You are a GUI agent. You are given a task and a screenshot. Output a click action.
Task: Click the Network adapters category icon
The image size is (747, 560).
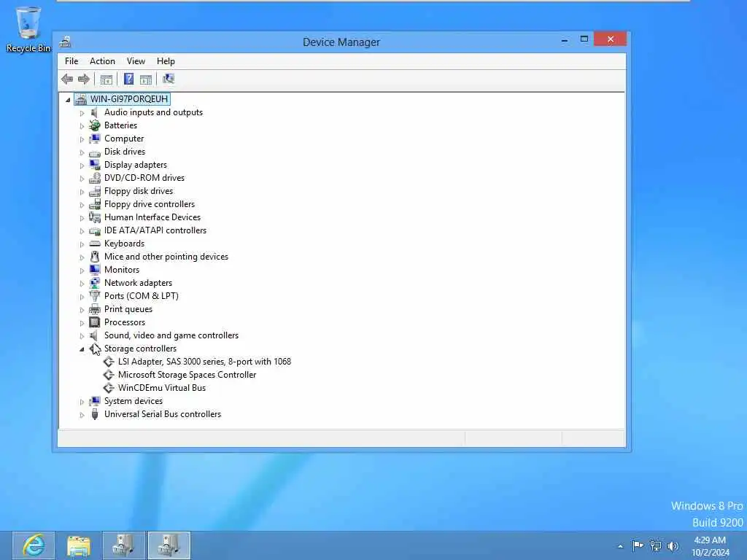(x=95, y=283)
